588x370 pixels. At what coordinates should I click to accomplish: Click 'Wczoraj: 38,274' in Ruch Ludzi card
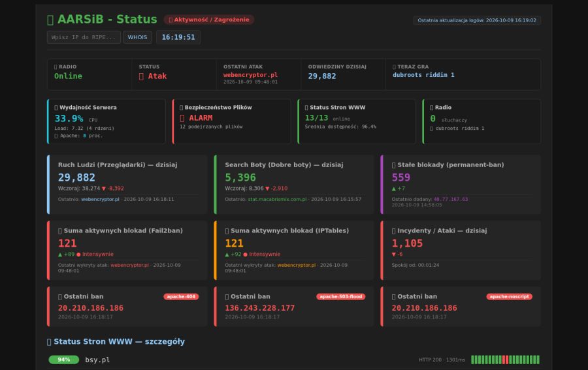[x=79, y=189]
